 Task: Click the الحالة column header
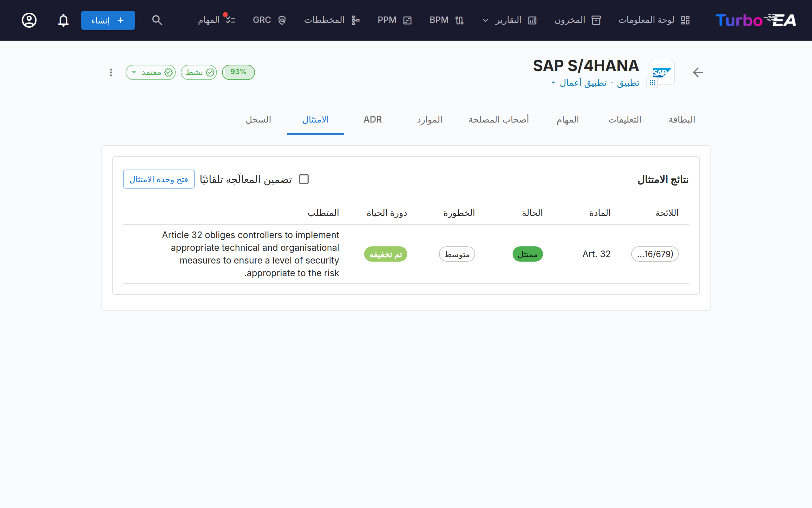pos(533,213)
